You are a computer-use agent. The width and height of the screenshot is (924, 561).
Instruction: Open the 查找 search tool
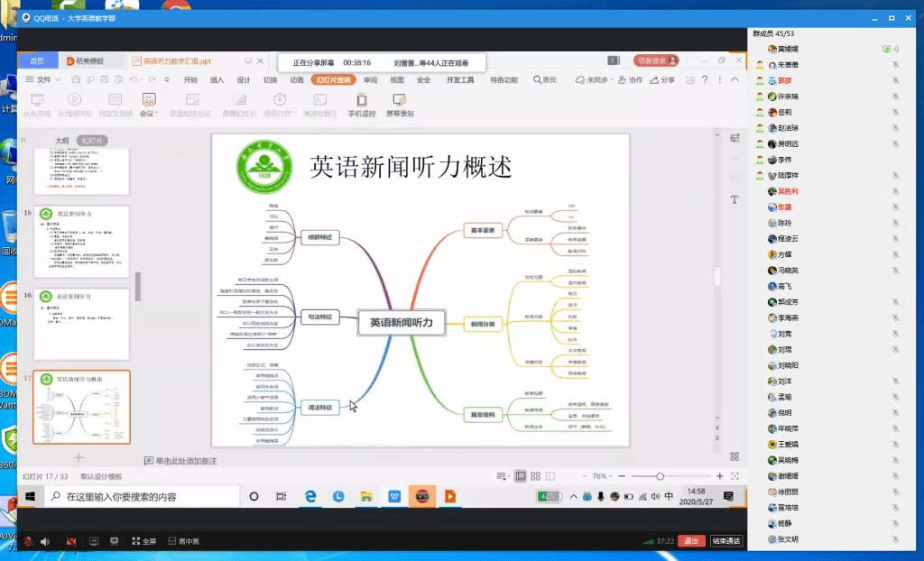click(x=543, y=79)
